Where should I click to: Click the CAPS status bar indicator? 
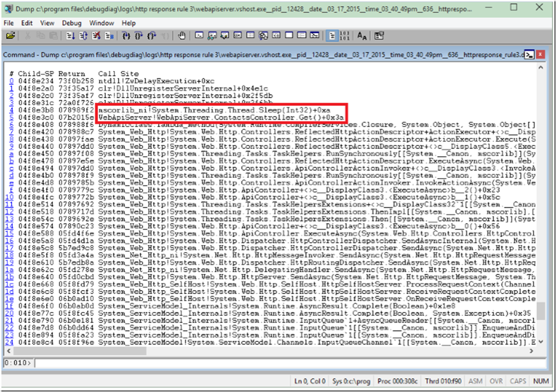point(518,381)
